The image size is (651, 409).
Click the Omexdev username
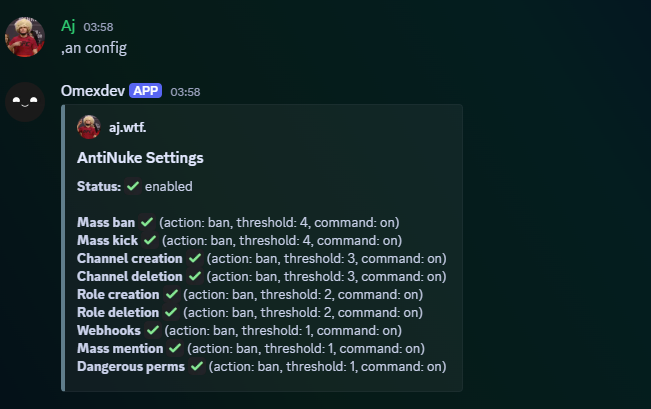[x=93, y=91]
